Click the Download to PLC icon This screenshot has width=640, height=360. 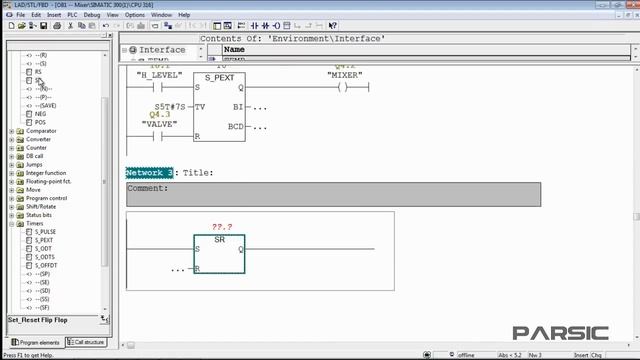[x=141, y=26]
